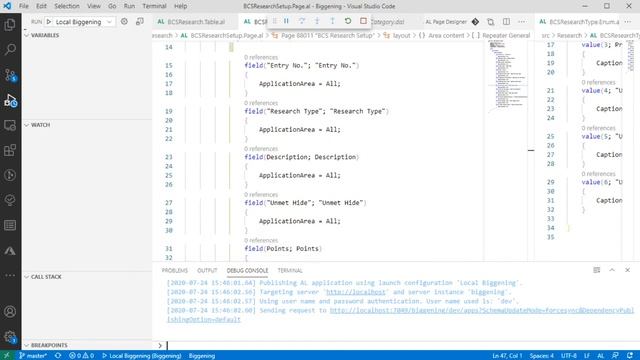
Task: Open Remote Explorer view icon
Action: [10, 125]
